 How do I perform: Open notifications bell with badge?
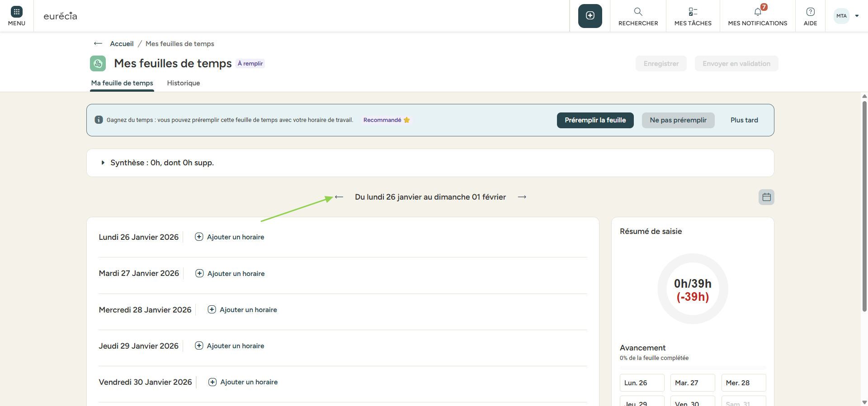(x=758, y=12)
